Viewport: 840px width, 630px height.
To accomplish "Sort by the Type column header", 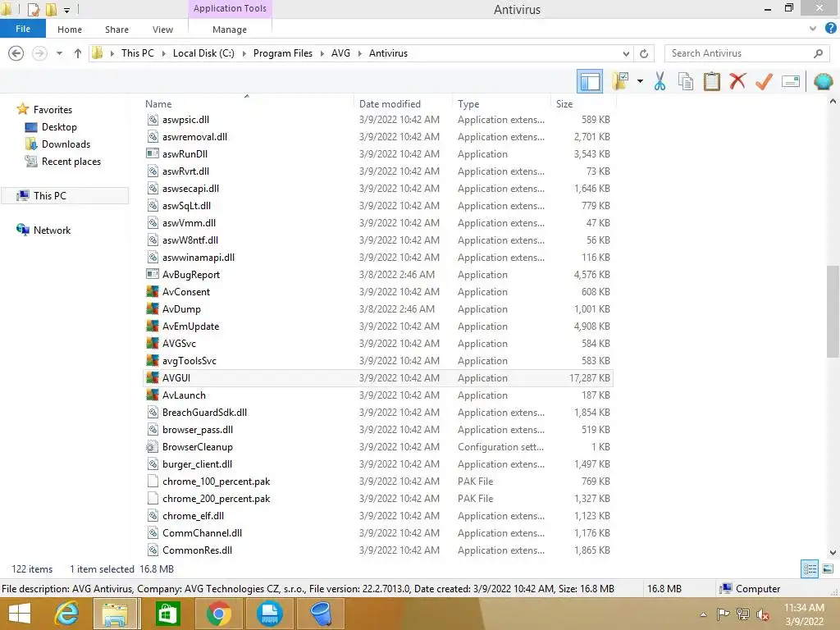I will [x=468, y=104].
